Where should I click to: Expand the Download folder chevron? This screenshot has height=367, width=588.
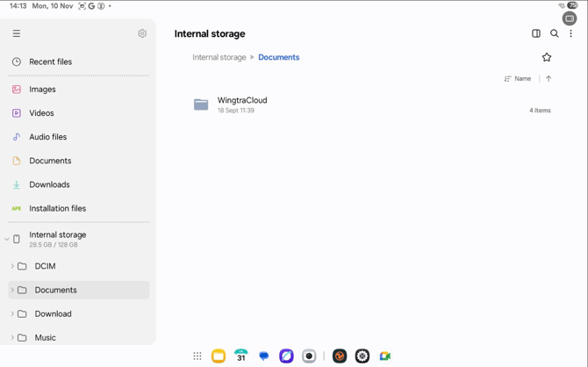point(12,313)
